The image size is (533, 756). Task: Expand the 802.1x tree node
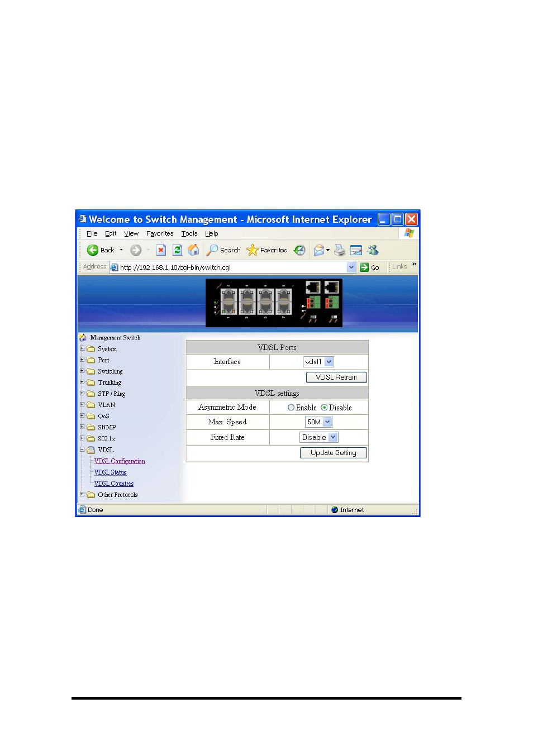pyautogui.click(x=82, y=438)
